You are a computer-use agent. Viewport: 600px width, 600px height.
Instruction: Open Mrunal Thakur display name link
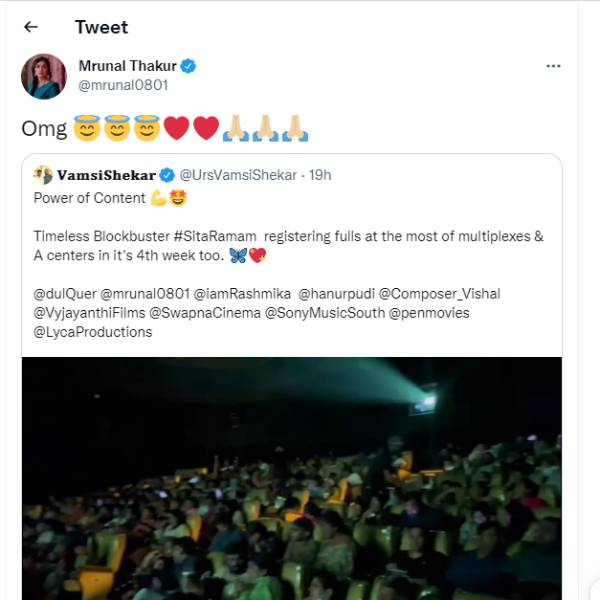tap(127, 66)
